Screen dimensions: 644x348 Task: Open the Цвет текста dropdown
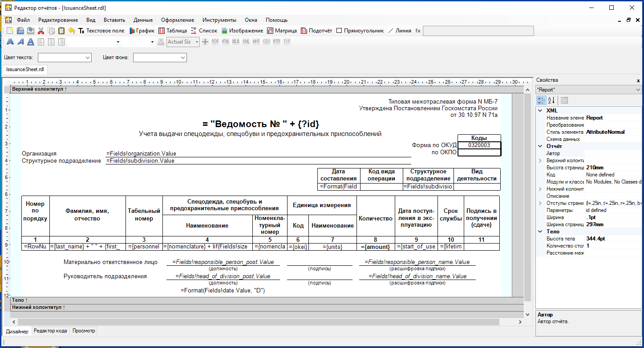[x=87, y=57]
